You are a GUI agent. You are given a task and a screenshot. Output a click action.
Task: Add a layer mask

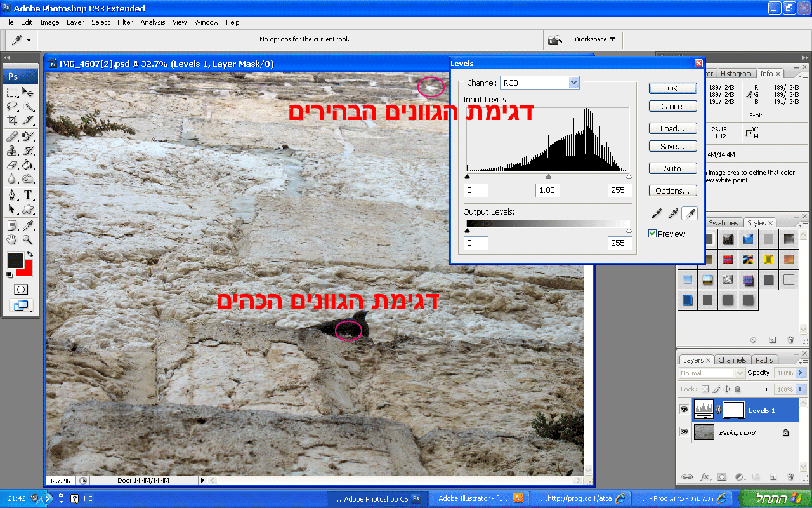[722, 477]
